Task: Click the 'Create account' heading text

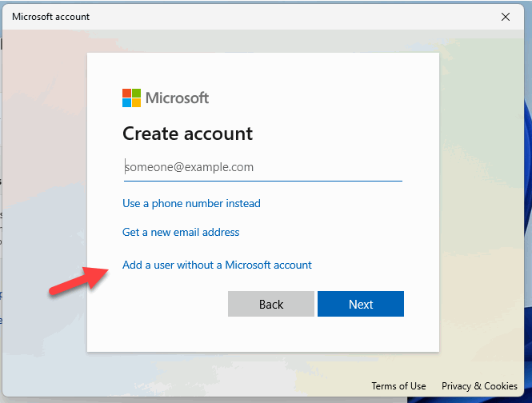Action: tap(188, 134)
